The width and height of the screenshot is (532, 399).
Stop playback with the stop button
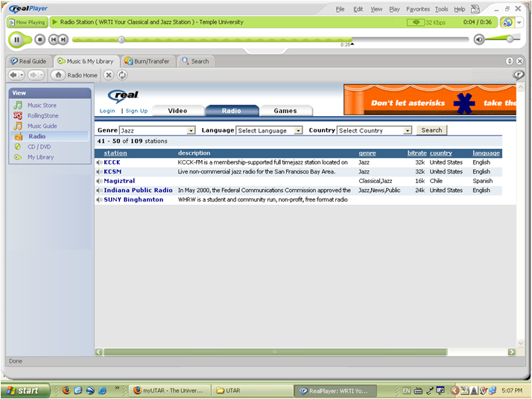pyautogui.click(x=39, y=39)
